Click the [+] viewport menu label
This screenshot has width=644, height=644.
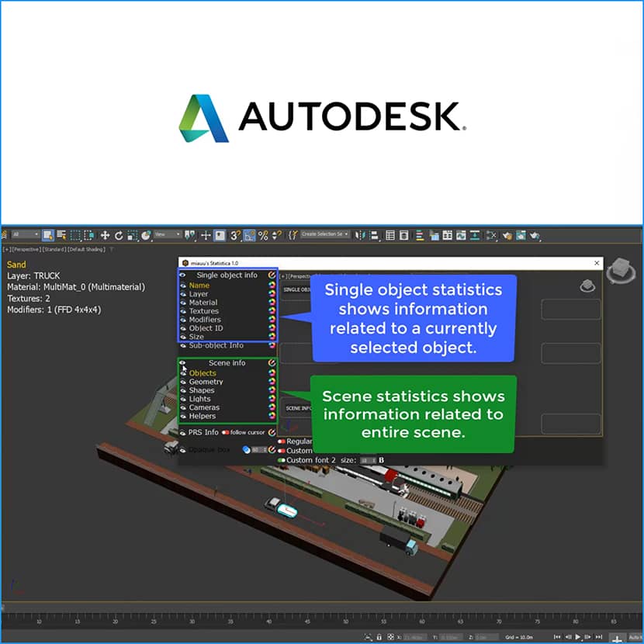pos(7,249)
